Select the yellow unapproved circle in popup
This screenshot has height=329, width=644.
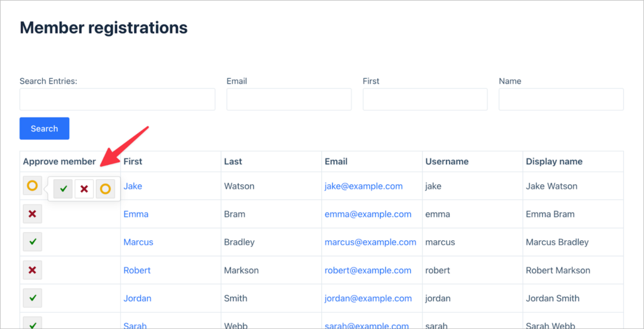pyautogui.click(x=106, y=189)
